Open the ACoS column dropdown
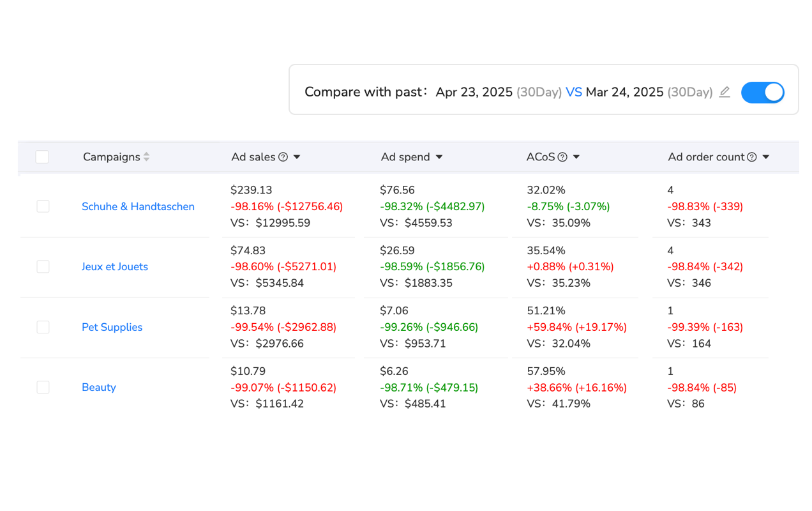 tap(577, 156)
